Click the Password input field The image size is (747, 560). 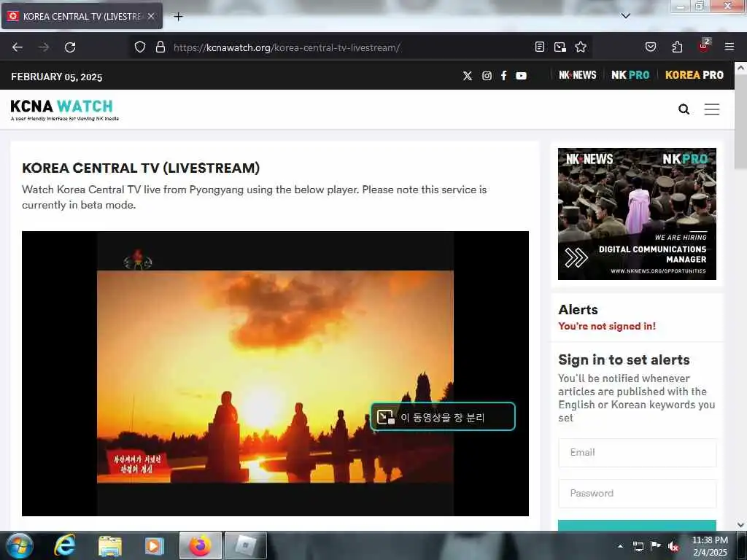pyautogui.click(x=638, y=494)
